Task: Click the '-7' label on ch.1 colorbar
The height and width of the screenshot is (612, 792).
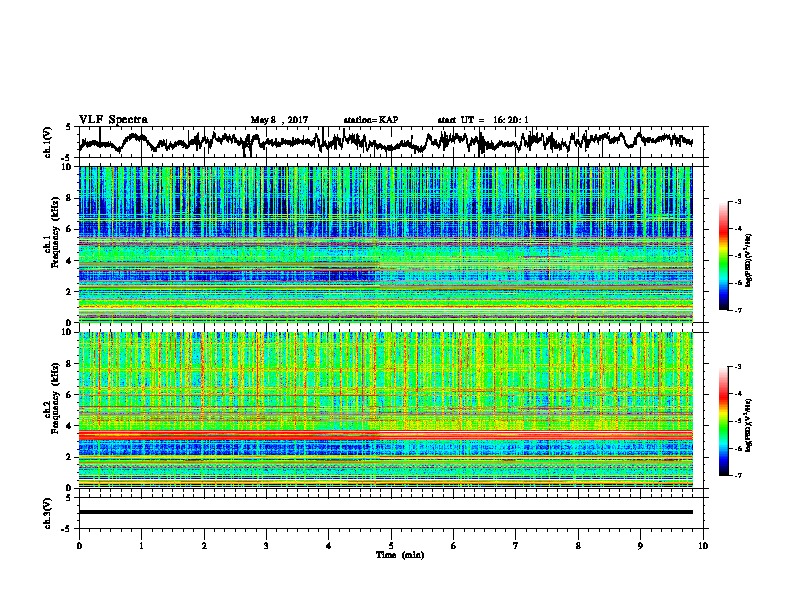Action: 737,310
